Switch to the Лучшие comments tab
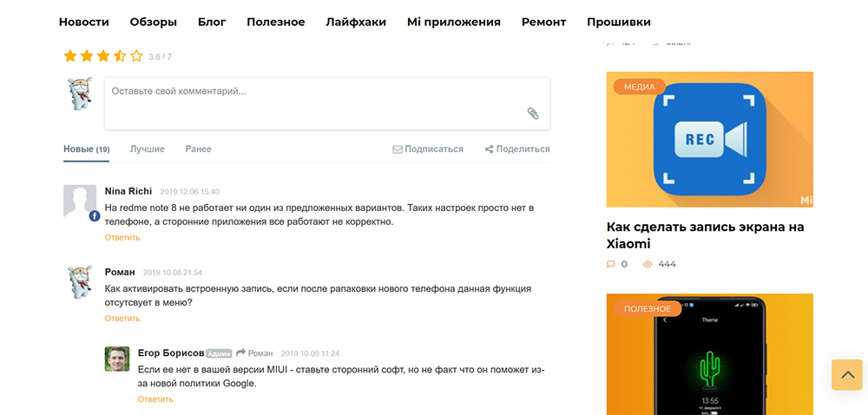The height and width of the screenshot is (415, 868). [x=148, y=149]
